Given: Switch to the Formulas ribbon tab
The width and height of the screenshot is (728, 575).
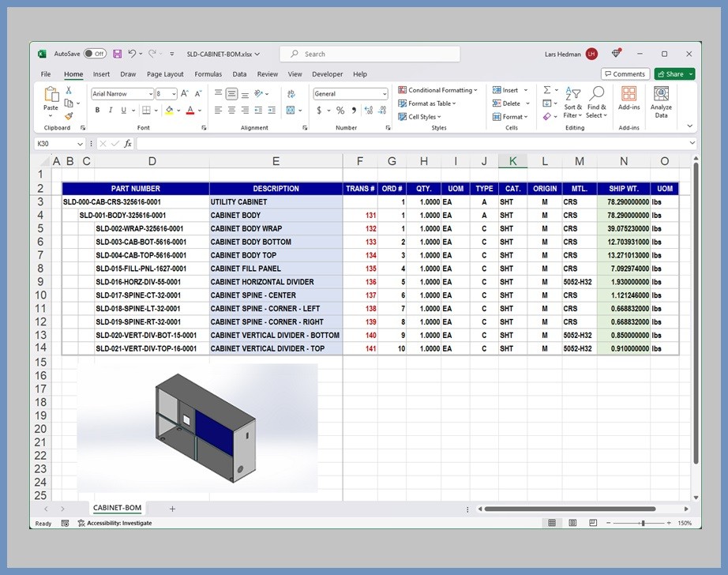Looking at the screenshot, I should point(208,73).
